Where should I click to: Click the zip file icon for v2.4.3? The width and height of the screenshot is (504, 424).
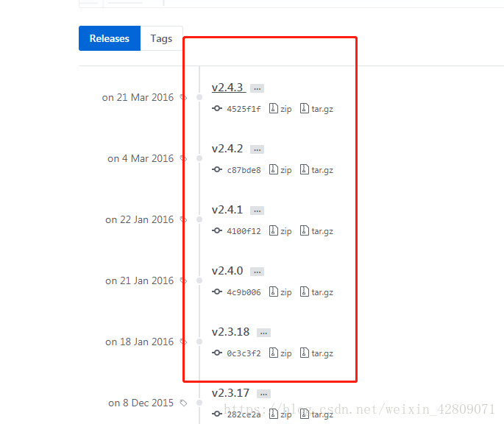274,108
